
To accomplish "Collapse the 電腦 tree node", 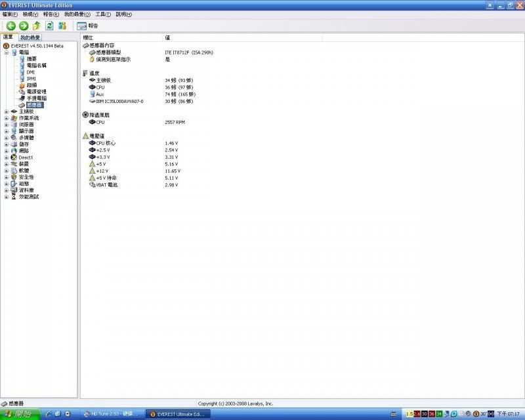I will tap(7, 52).
